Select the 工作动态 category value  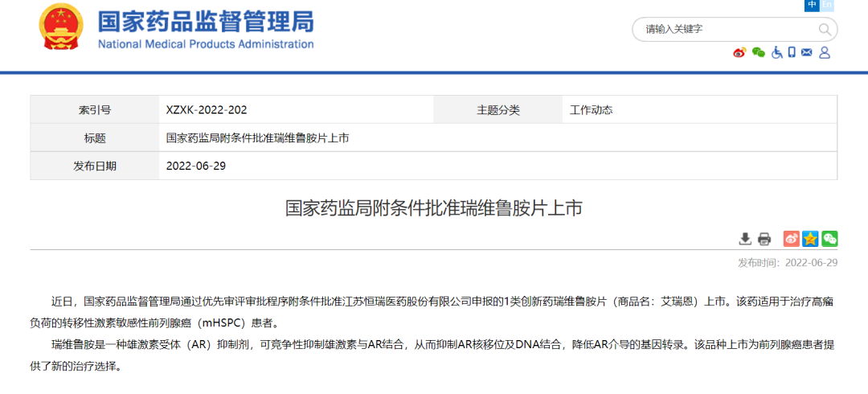coord(592,110)
